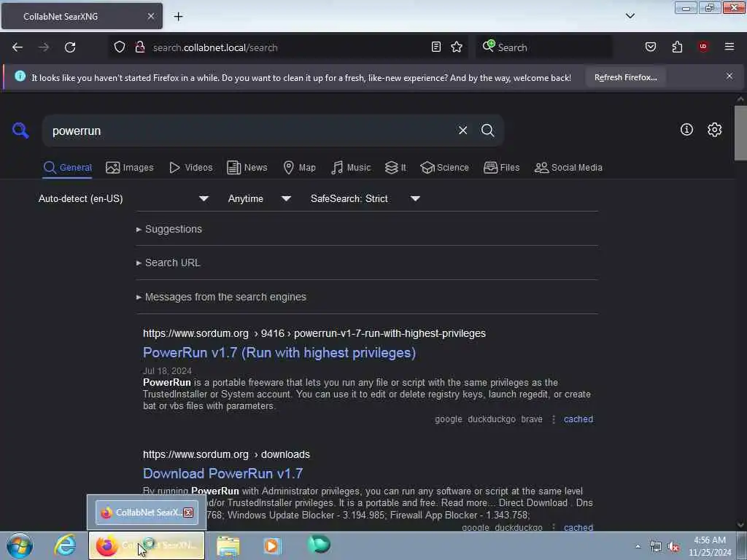The height and width of the screenshot is (560, 747).
Task: Show hidden system tray icons arrow
Action: (x=638, y=547)
